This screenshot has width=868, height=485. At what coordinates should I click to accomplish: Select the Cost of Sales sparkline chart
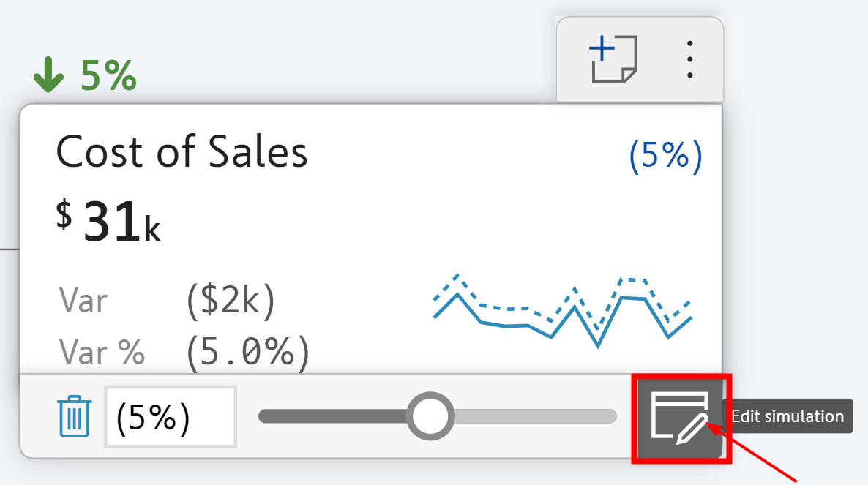[562, 311]
